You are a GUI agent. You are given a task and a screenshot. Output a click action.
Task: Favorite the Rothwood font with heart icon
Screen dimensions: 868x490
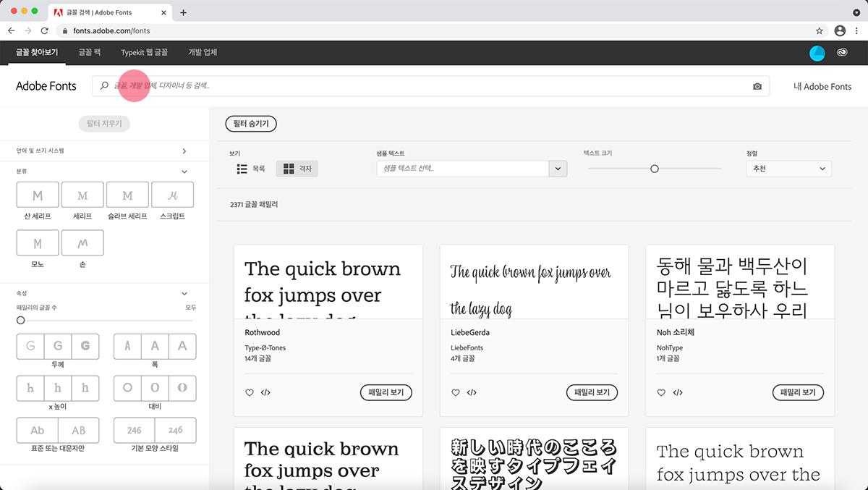250,393
